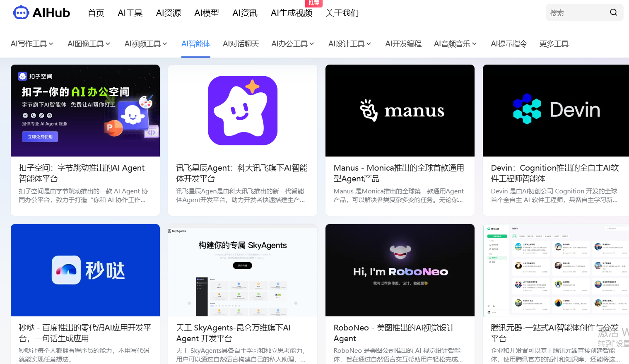The image size is (629, 364).
Task: Open the 更多工具 category
Action: coord(554,44)
